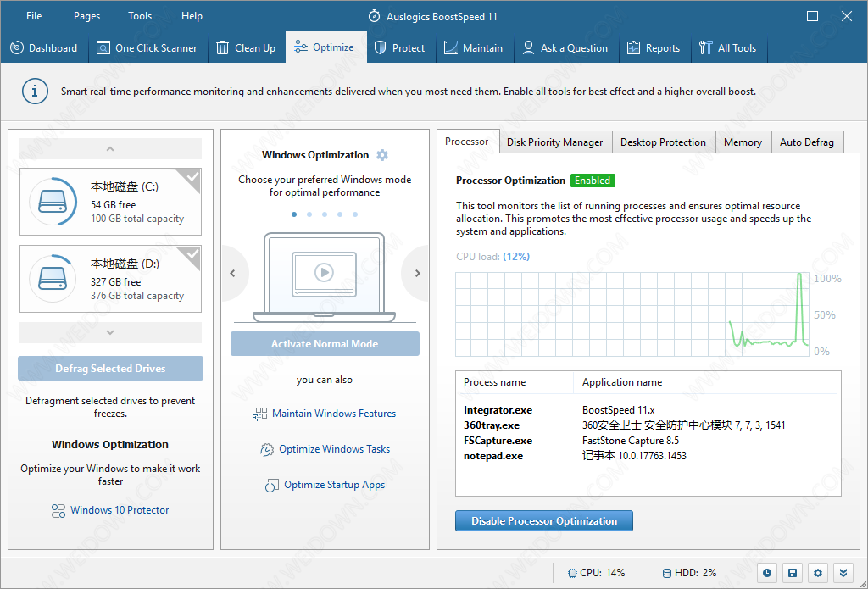The width and height of the screenshot is (868, 589).
Task: Click the D: drive disk icon
Action: coord(53,279)
